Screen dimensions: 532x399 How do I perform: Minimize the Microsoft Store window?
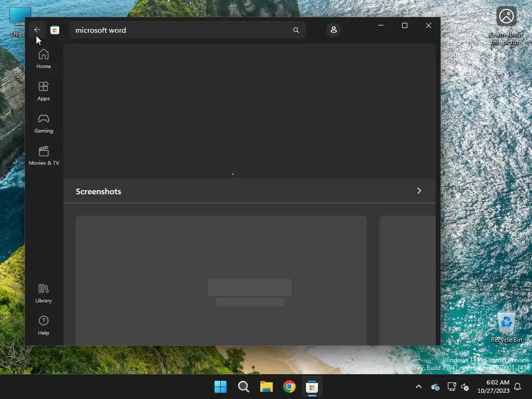pos(381,25)
